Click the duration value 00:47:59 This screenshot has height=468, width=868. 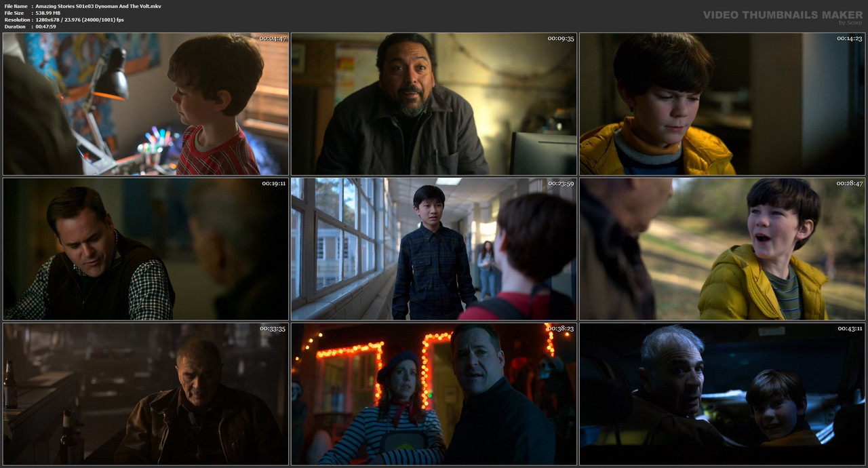45,26
